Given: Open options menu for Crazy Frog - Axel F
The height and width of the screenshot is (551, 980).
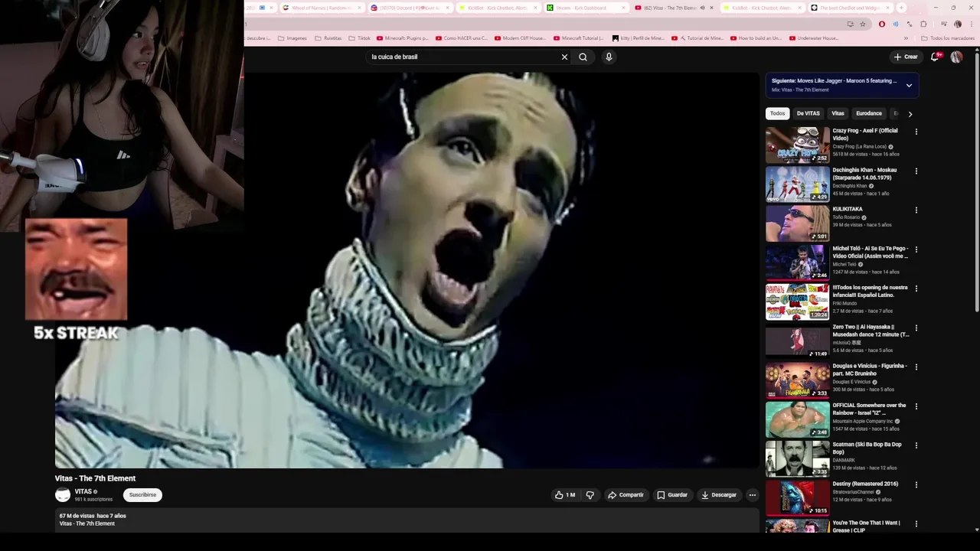Looking at the screenshot, I should (x=916, y=132).
